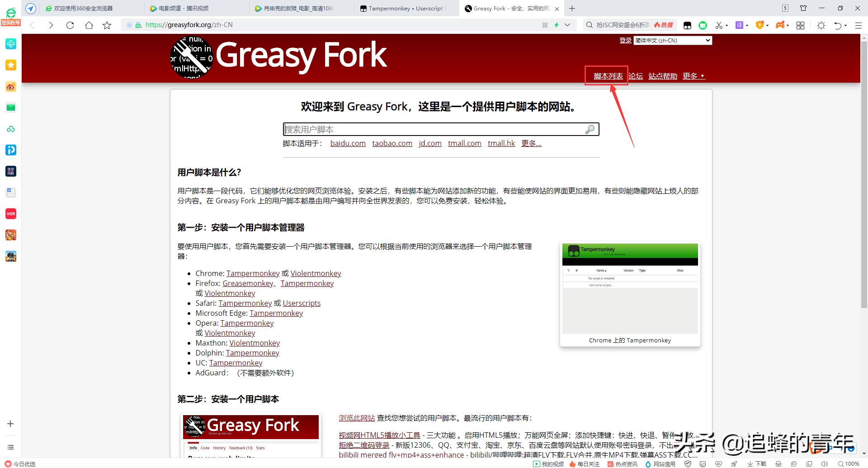Image resolution: width=868 pixels, height=468 pixels.
Task: Open the purple translate extension
Action: pyautogui.click(x=740, y=25)
